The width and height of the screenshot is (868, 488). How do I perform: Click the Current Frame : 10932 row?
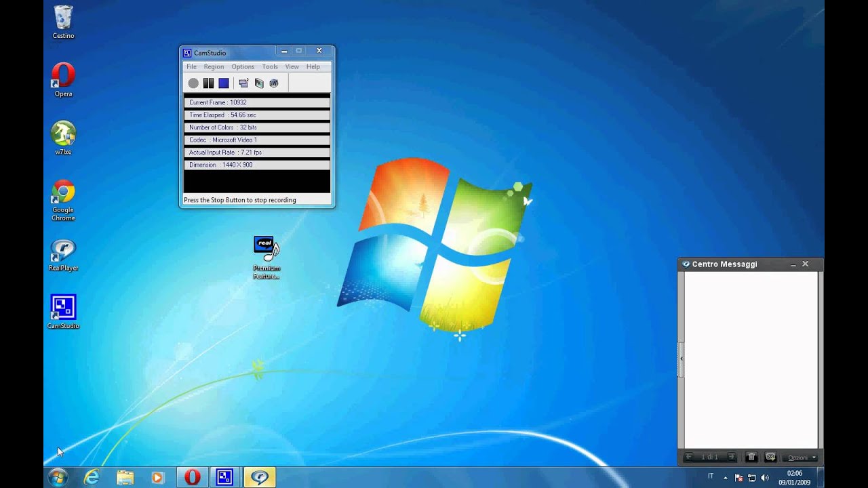tap(257, 102)
